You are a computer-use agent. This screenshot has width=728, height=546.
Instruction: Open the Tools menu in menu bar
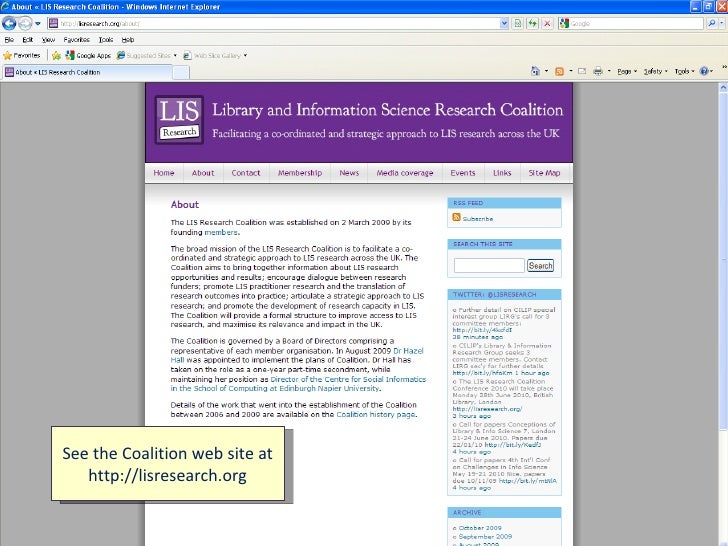tap(106, 40)
